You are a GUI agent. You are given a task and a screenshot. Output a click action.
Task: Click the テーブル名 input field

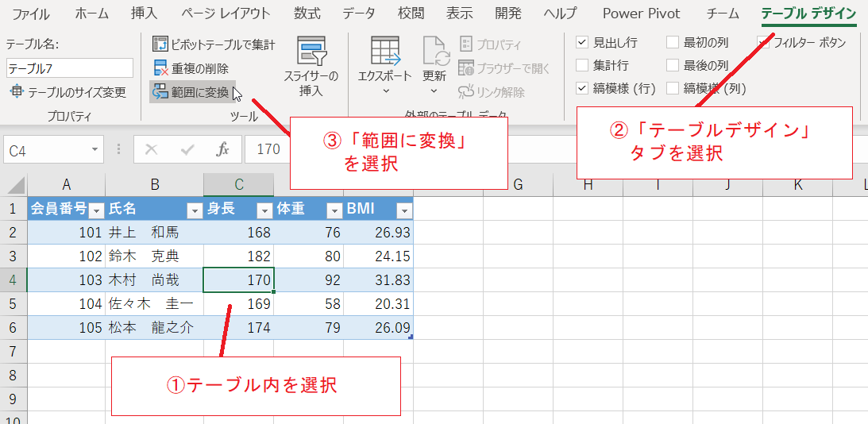pyautogui.click(x=70, y=68)
